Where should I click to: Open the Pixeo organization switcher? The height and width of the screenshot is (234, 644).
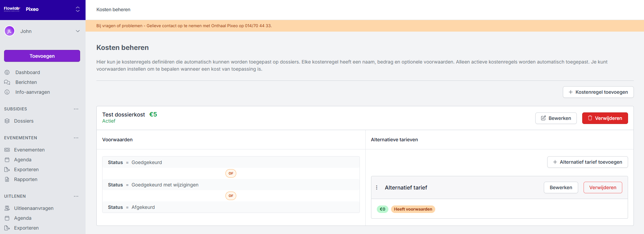coord(78,9)
